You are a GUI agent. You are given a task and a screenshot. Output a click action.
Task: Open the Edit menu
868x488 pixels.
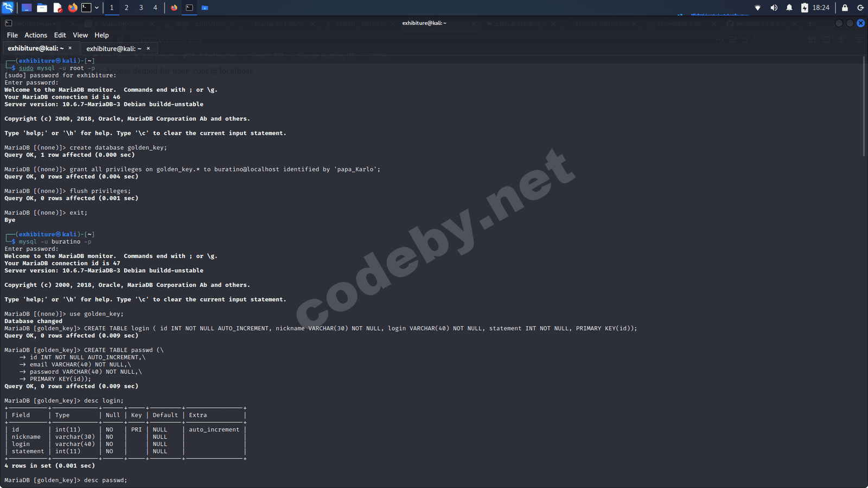(60, 35)
